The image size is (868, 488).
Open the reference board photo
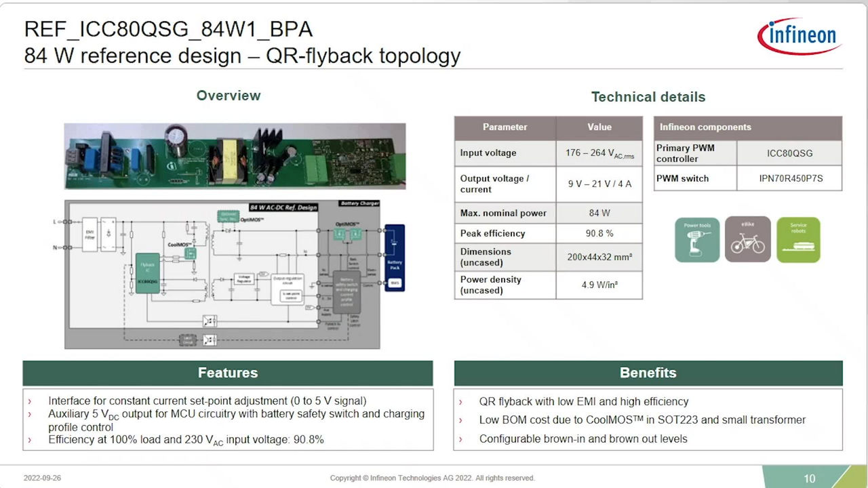point(235,156)
